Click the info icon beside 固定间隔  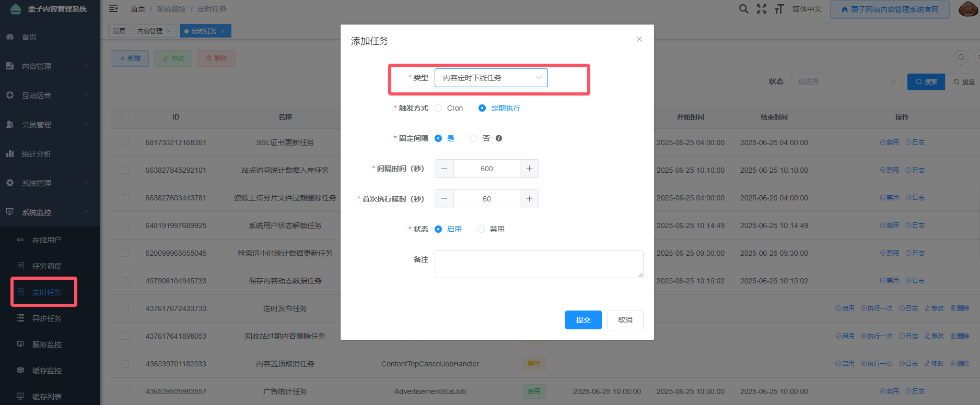(x=499, y=138)
